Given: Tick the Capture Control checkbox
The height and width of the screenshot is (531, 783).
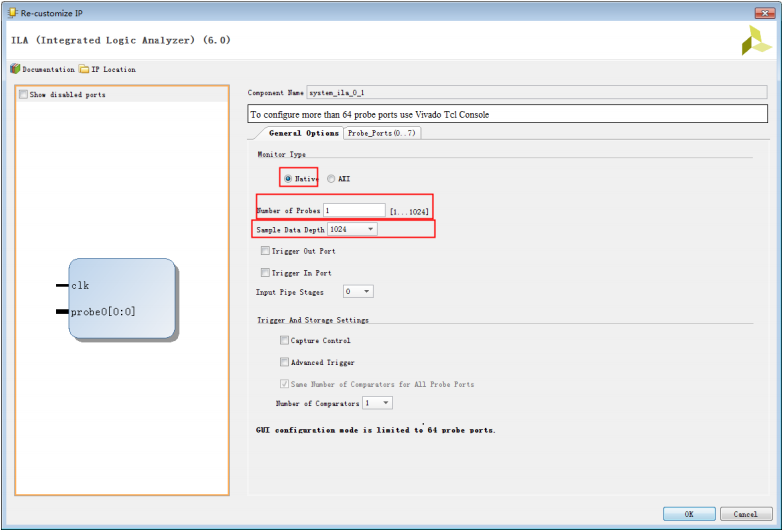Looking at the screenshot, I should coord(284,340).
